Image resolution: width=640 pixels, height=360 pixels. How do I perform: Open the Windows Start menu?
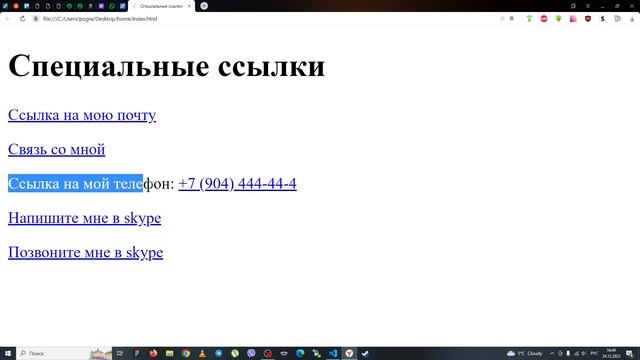[8, 353]
